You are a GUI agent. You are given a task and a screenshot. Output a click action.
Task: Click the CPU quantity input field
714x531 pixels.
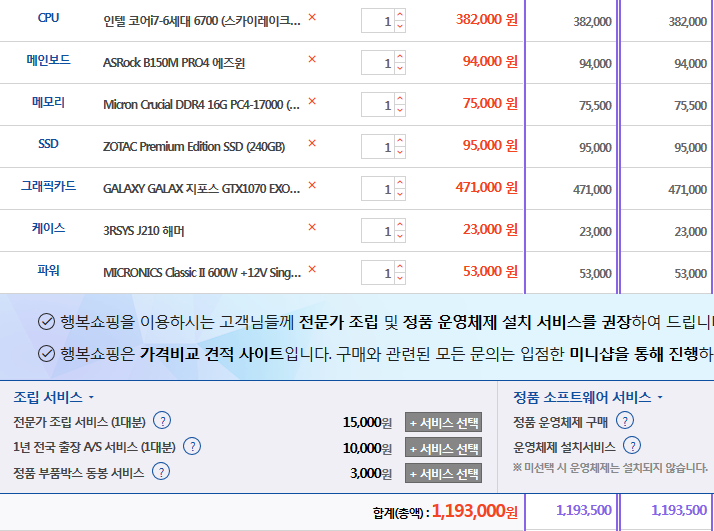click(x=378, y=21)
